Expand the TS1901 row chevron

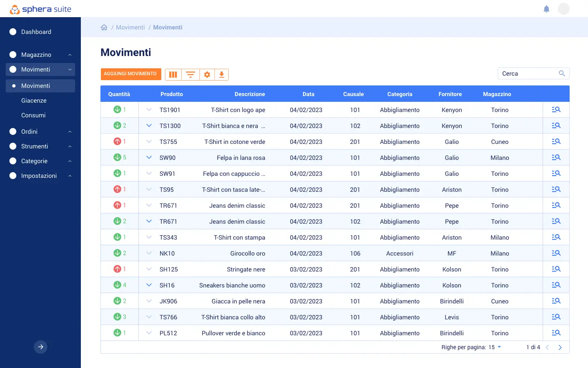pyautogui.click(x=149, y=110)
